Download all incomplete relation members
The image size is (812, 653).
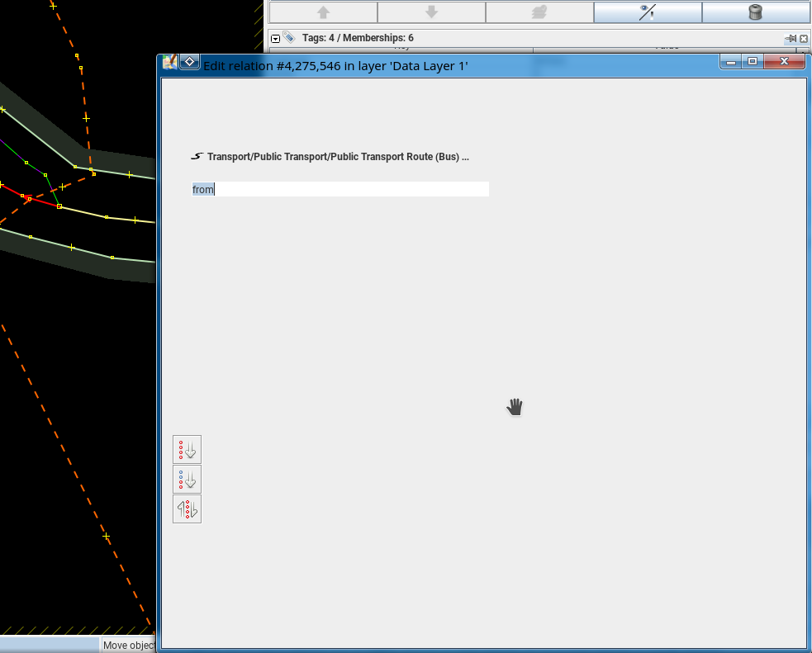[188, 449]
